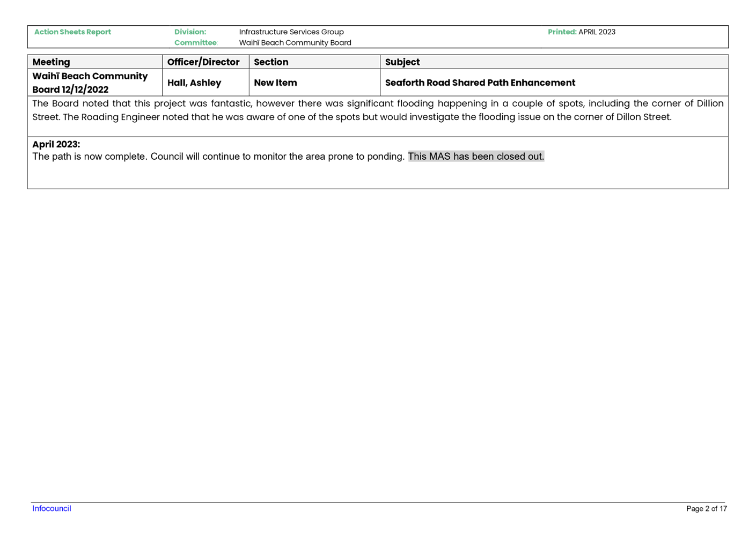The image size is (756, 534).
Task: Click 'Infrastructure Services Group' text
Action: point(291,32)
